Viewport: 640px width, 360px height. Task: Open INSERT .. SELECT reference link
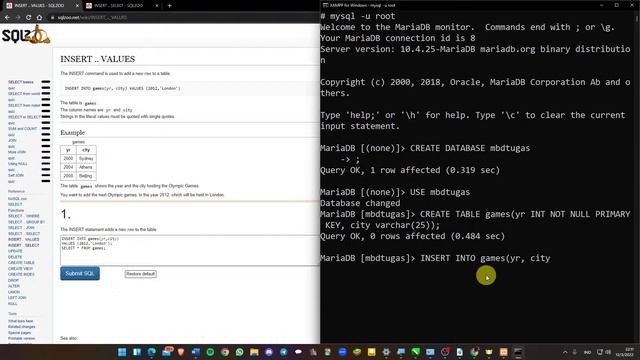(x=24, y=245)
